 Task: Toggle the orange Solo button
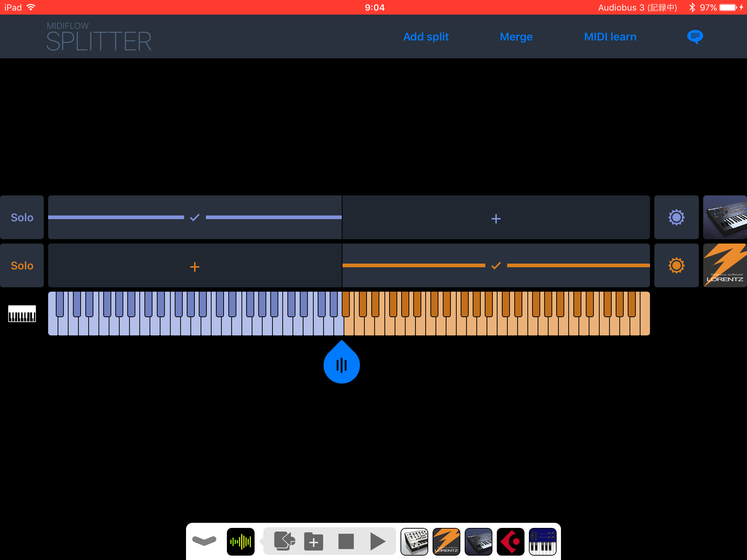(x=22, y=265)
